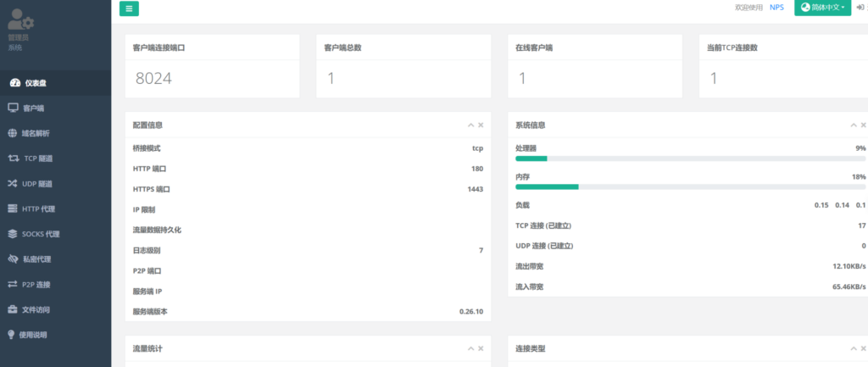
Task: Click the TCP 隧道 arrows icon
Action: pyautogui.click(x=13, y=158)
